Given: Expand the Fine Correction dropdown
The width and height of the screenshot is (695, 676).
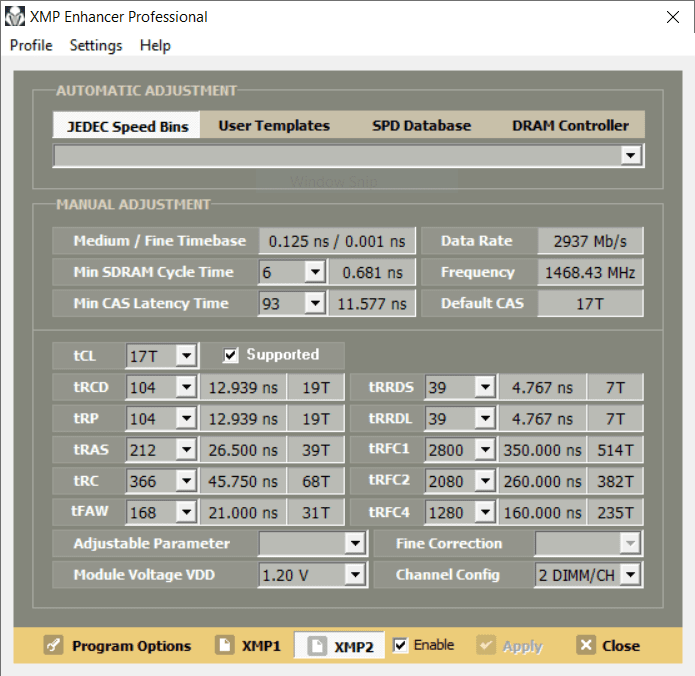Looking at the screenshot, I should (x=630, y=543).
